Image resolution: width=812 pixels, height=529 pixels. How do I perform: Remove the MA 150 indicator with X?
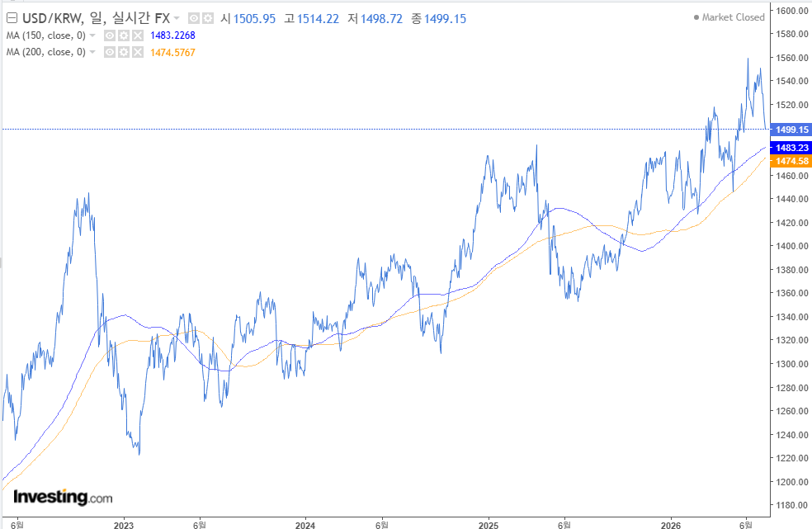tap(137, 35)
